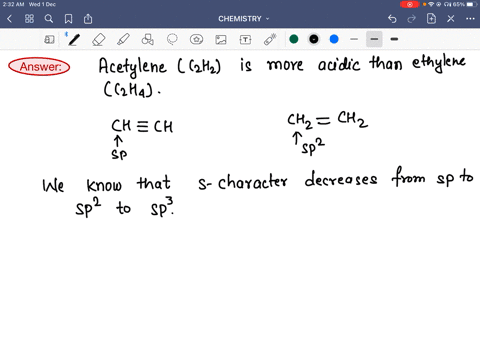Select the Eraser tool
Screen dimensions: 480x360
point(99,40)
